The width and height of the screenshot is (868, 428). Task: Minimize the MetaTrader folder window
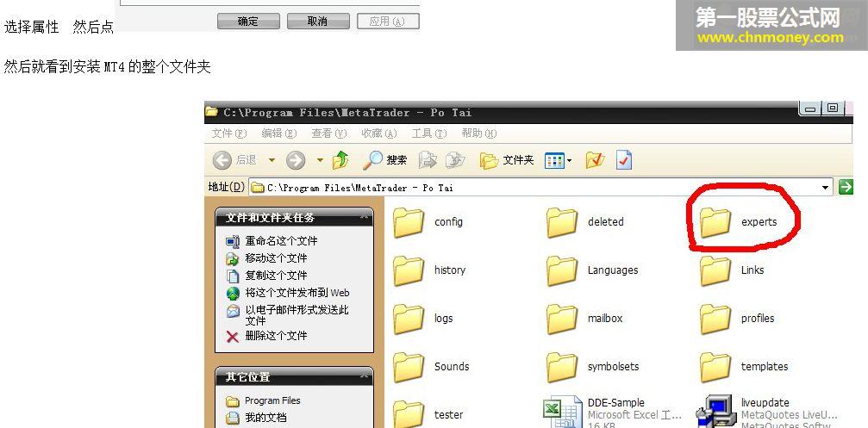(x=811, y=109)
